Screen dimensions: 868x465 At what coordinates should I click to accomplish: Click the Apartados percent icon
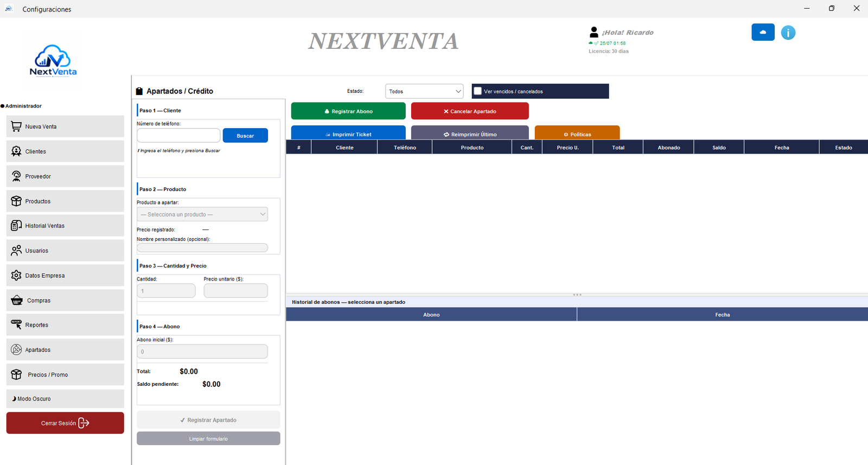[x=16, y=350]
